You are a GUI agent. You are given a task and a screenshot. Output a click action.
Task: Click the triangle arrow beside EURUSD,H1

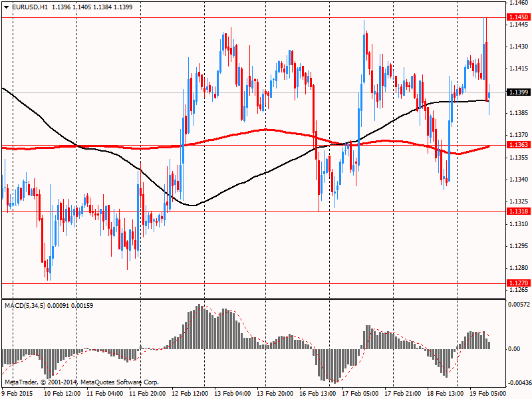(5, 7)
